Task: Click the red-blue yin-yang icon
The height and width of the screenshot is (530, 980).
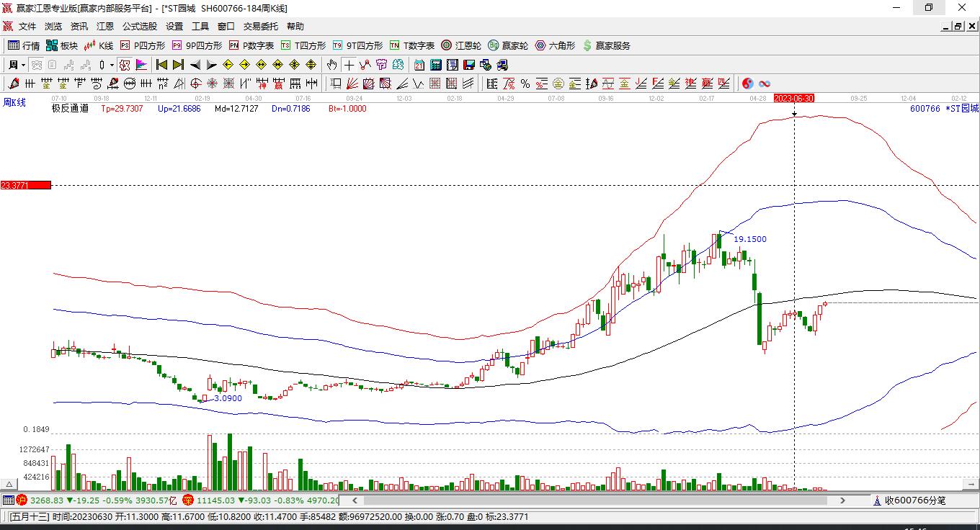Action: 748,84
